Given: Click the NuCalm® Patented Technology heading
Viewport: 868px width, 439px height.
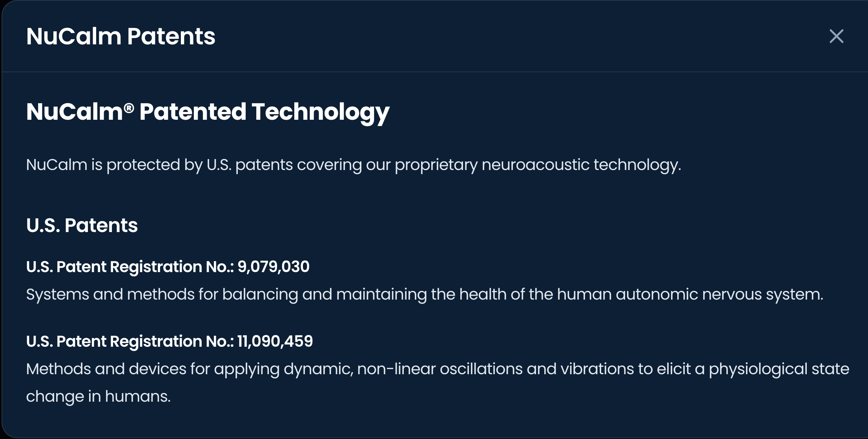Looking at the screenshot, I should click(208, 112).
